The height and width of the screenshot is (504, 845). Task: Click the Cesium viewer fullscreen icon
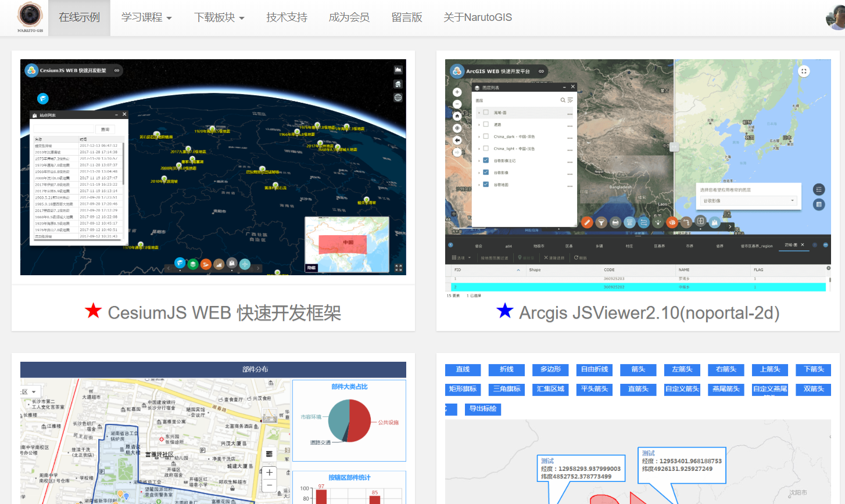[x=399, y=268]
